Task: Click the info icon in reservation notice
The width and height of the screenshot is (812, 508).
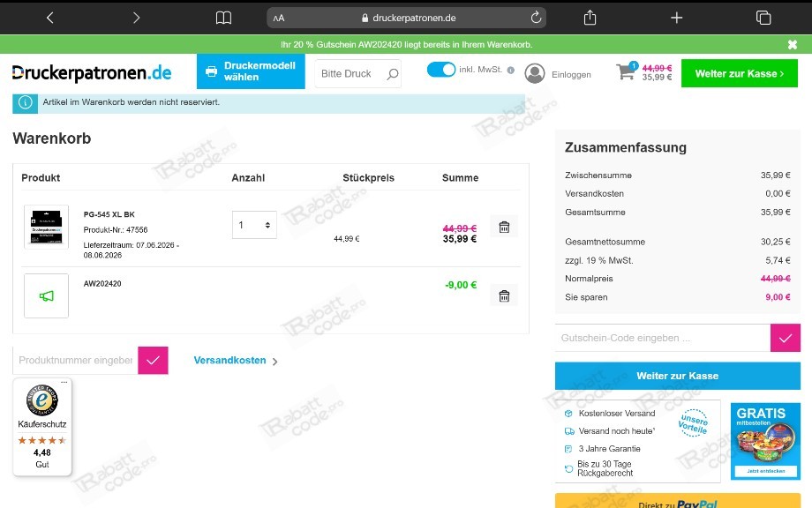Action: (26, 102)
